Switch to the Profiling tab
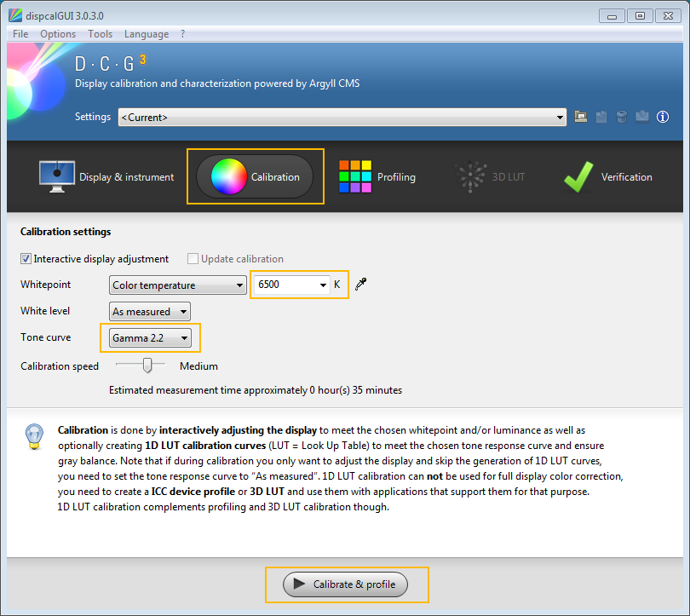690x616 pixels. coord(377,177)
